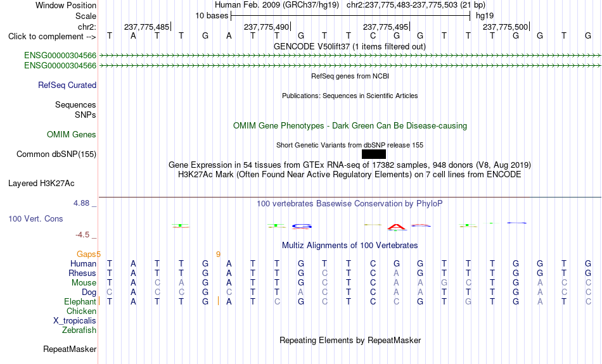
Task: Click the Layered H3K27Ac track label
Action: (x=41, y=184)
